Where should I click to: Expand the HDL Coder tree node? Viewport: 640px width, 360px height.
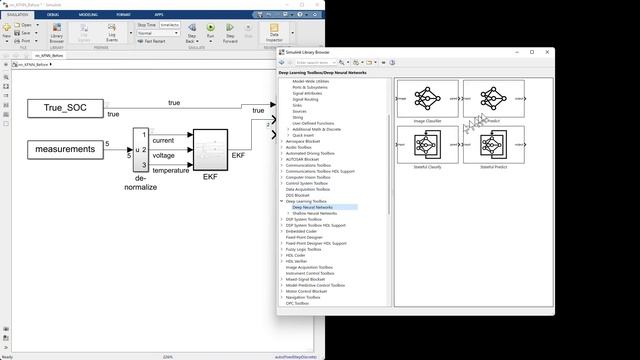pyautogui.click(x=282, y=255)
